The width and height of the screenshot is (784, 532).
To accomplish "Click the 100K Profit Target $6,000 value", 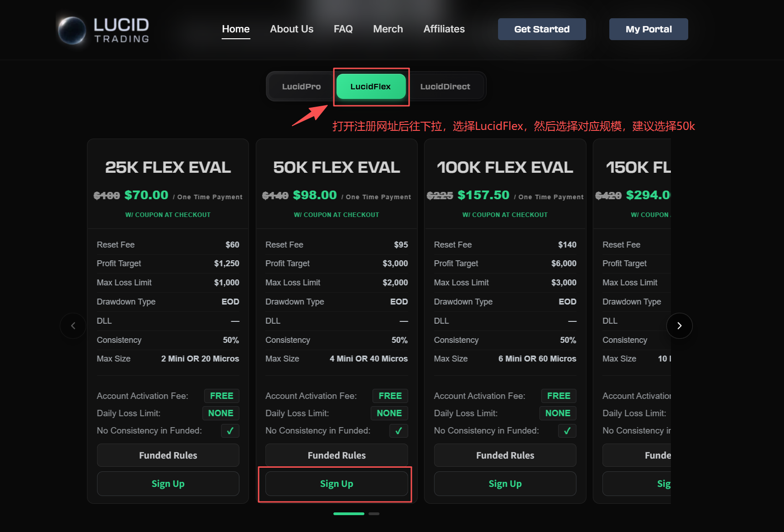I will click(x=564, y=263).
